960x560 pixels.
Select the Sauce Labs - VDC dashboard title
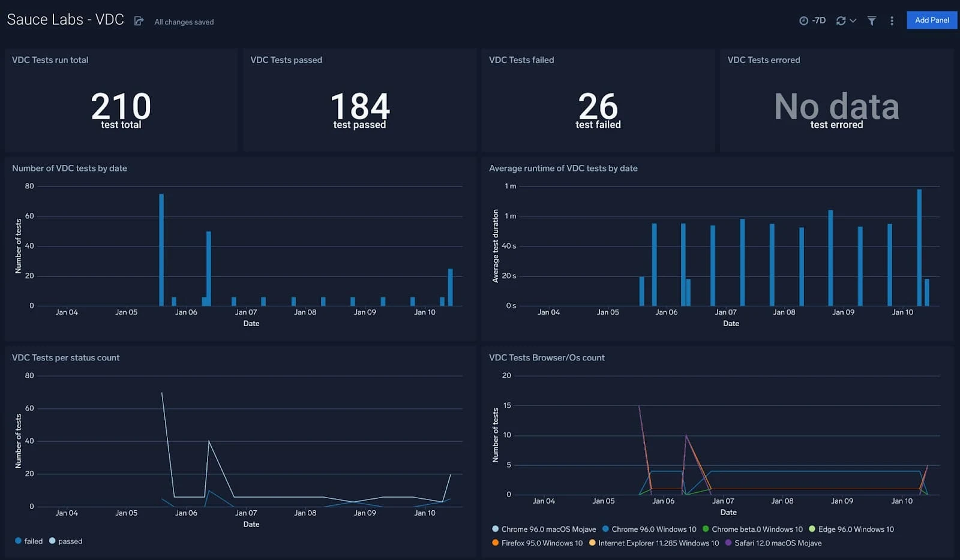pos(65,19)
